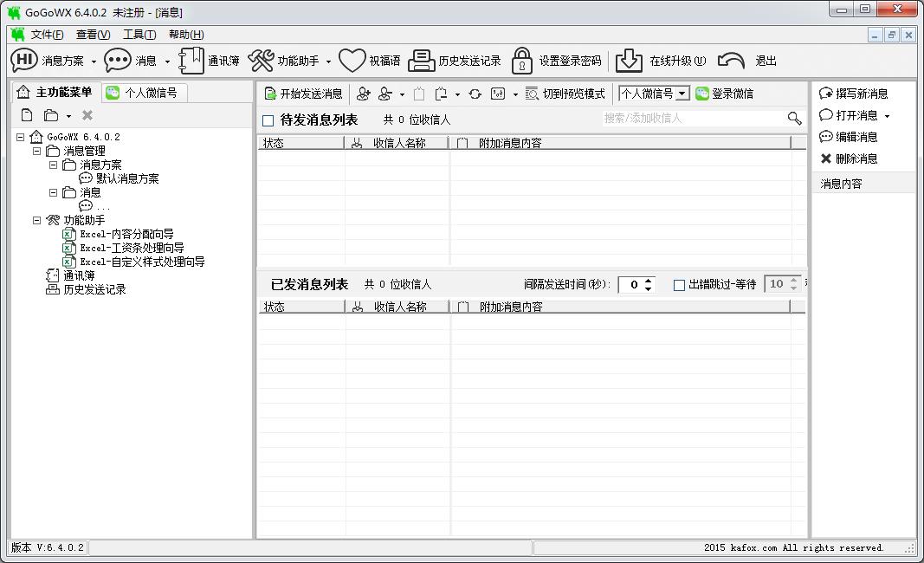Open the 消息 toolbar dropdown arrow
This screenshot has height=563, width=924.
point(167,61)
